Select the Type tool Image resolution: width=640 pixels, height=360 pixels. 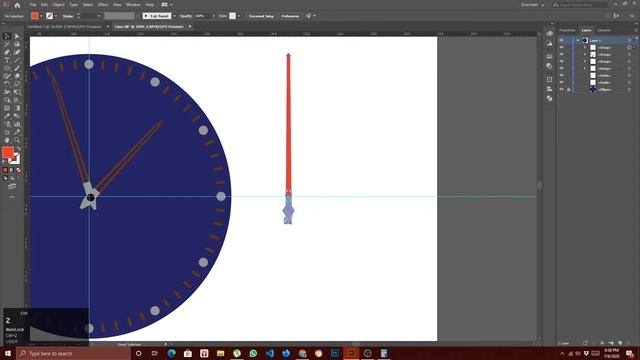[7, 60]
